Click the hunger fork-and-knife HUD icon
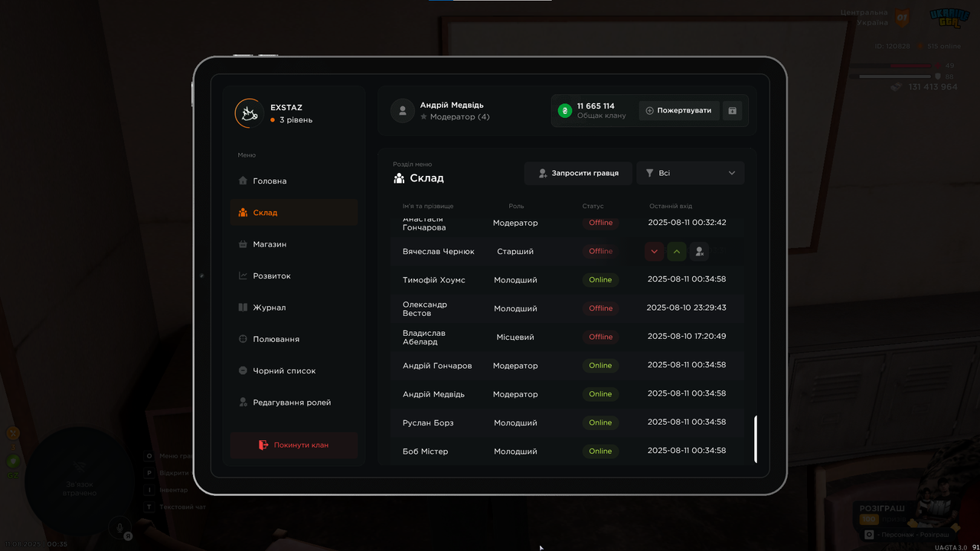Image resolution: width=980 pixels, height=551 pixels. coord(13,433)
